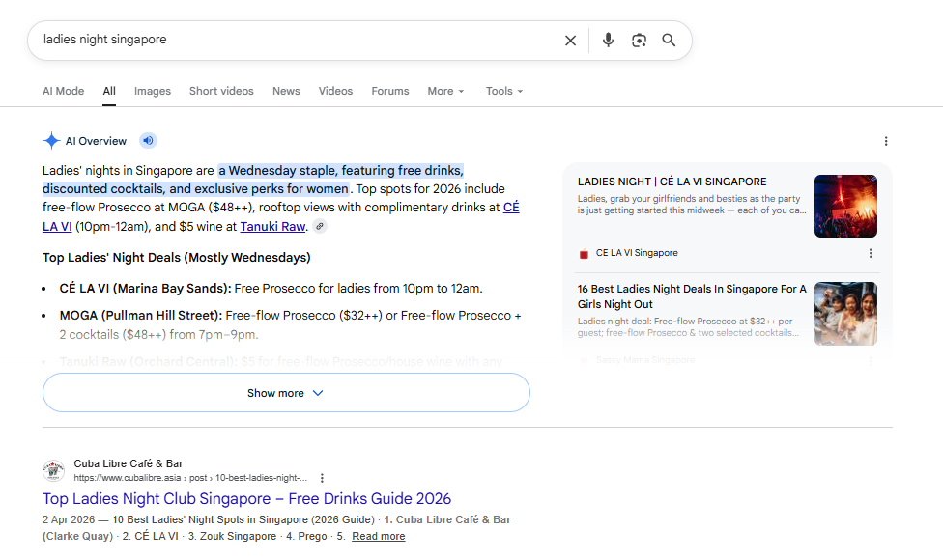This screenshot has width=943, height=560.
Task: Open CÉ LA VI nightclub thumbnail image
Action: (x=845, y=206)
